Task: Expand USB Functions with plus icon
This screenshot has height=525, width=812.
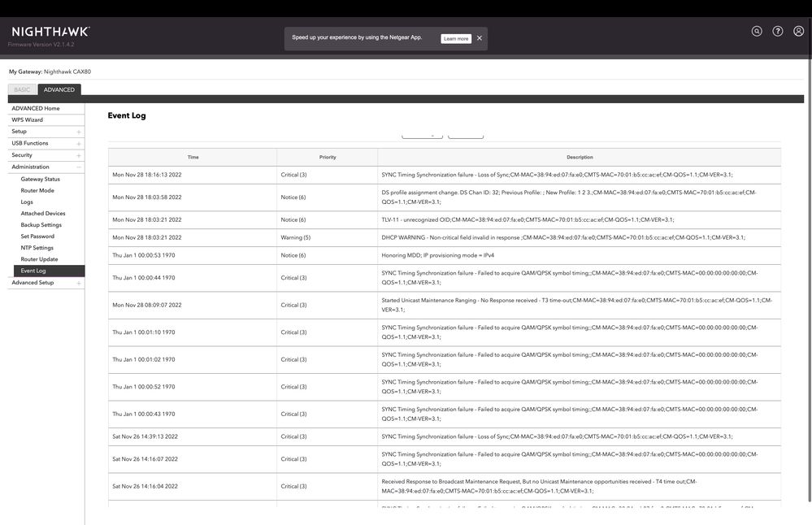Action: (79, 144)
